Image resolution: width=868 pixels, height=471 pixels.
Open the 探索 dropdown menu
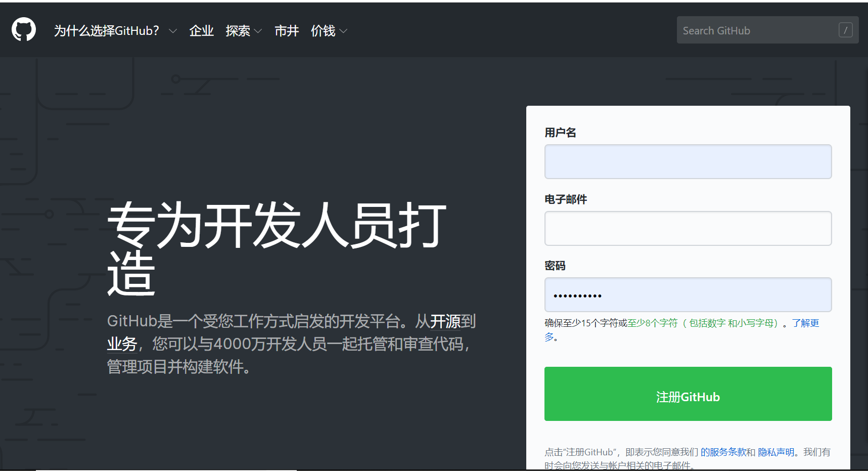[x=244, y=31]
